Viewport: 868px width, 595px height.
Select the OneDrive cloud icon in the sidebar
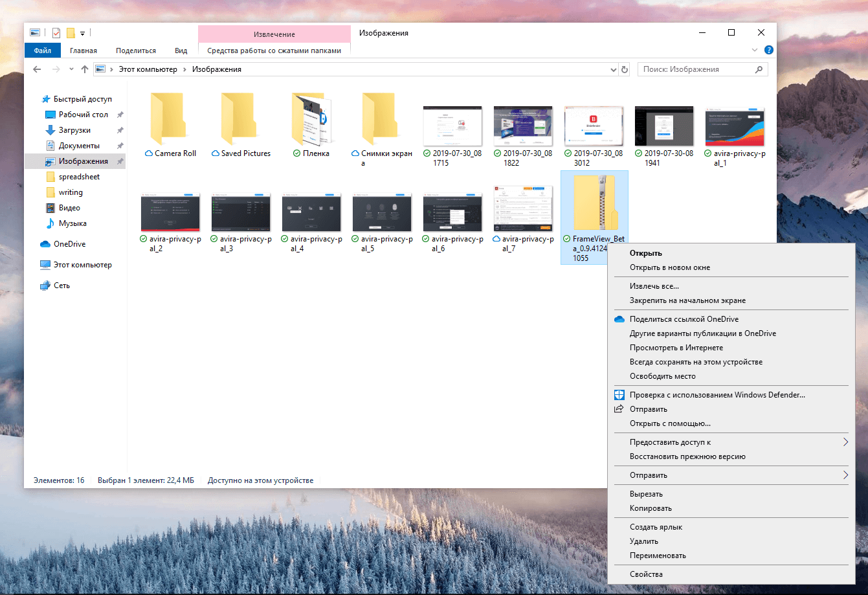[46, 243]
